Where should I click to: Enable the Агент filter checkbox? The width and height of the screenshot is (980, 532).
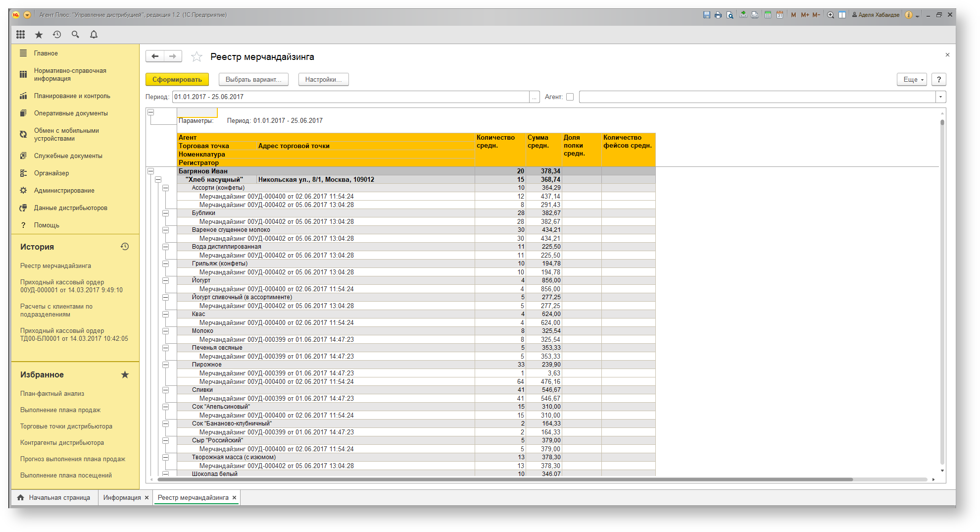570,97
